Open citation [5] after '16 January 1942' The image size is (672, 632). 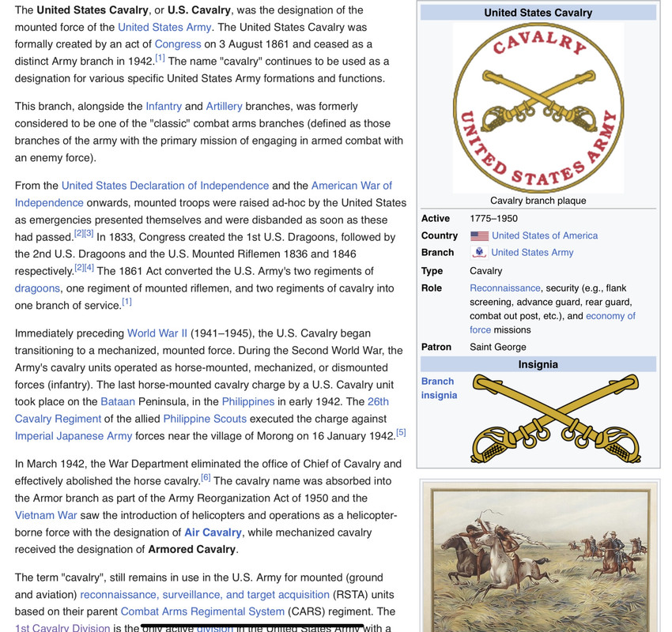coord(401,432)
